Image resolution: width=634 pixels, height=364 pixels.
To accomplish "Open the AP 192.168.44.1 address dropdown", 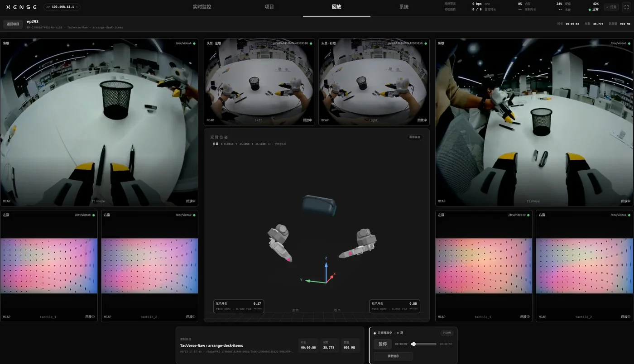I will click(x=62, y=7).
